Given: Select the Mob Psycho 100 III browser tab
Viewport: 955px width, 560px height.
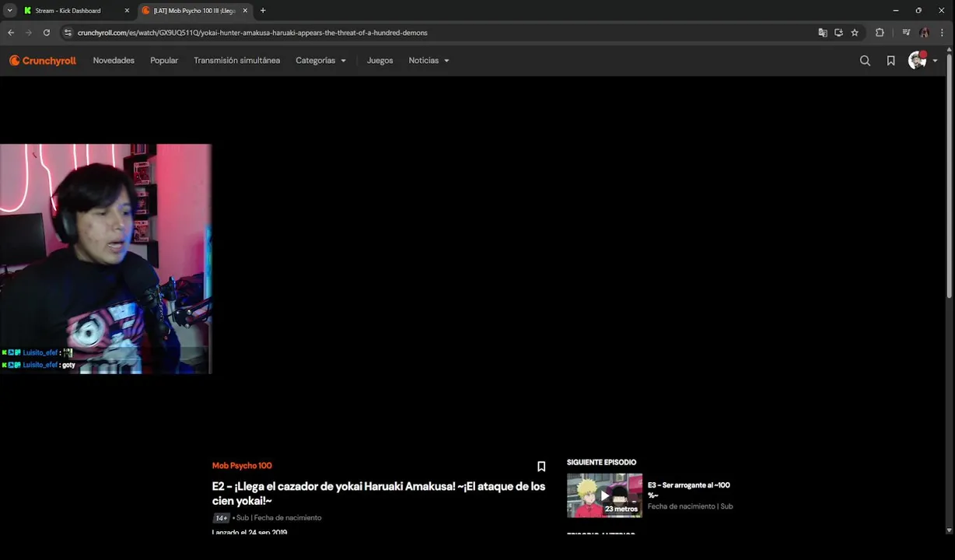Looking at the screenshot, I should point(194,11).
